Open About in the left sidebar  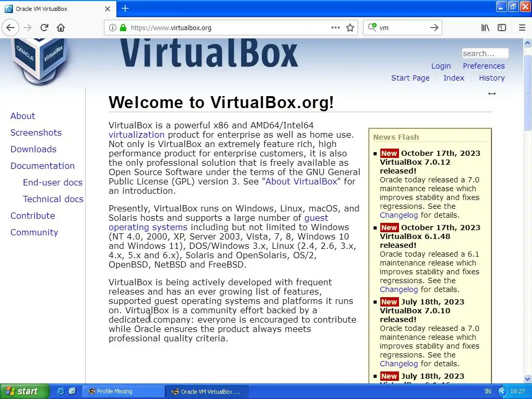[23, 116]
